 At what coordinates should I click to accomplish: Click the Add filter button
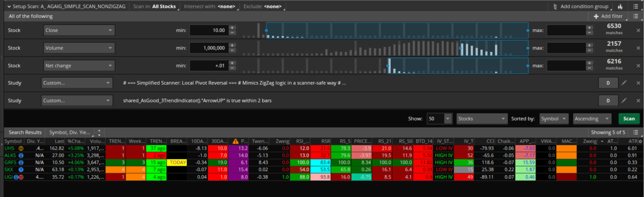point(608,16)
